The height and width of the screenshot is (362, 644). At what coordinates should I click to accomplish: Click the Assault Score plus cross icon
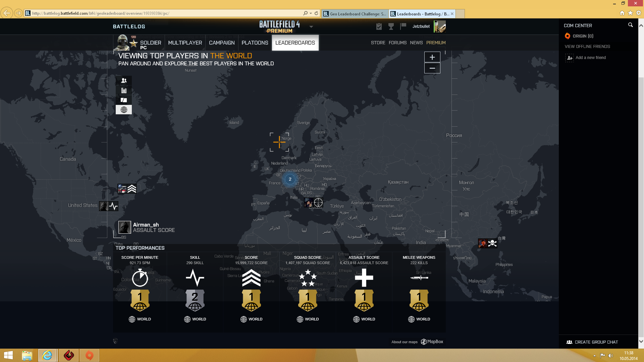point(364,278)
